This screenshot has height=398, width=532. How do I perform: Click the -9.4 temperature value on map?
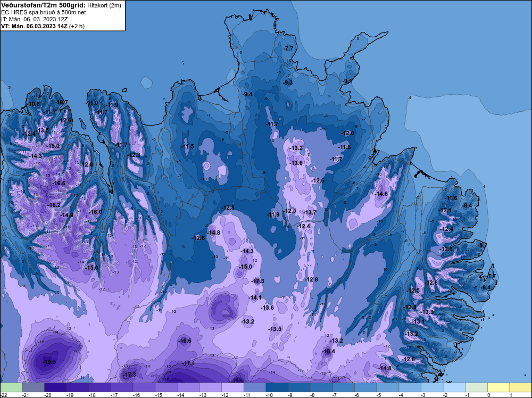(247, 94)
